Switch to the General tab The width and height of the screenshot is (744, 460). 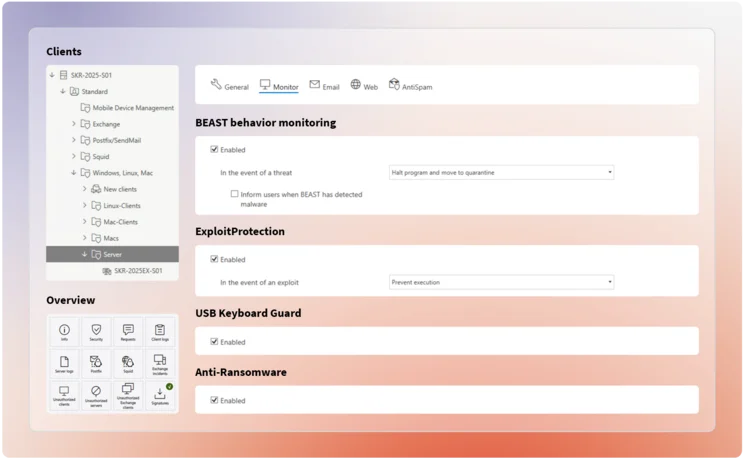click(230, 85)
